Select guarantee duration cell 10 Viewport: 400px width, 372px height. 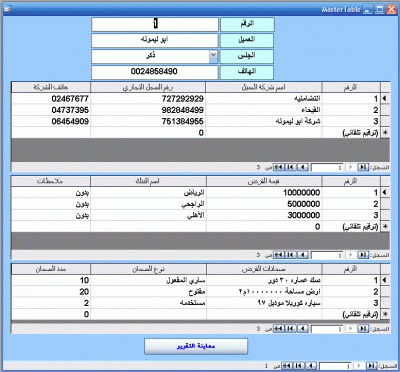(x=51, y=280)
